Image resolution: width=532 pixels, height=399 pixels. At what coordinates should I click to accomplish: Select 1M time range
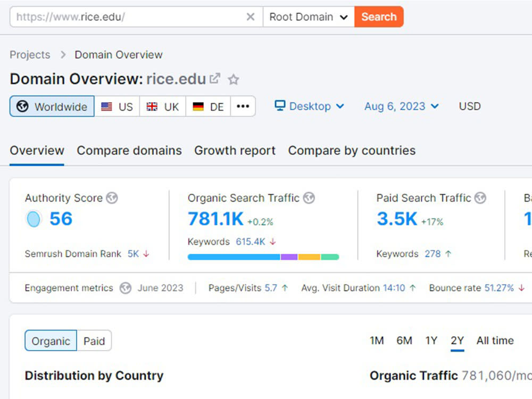click(x=377, y=340)
